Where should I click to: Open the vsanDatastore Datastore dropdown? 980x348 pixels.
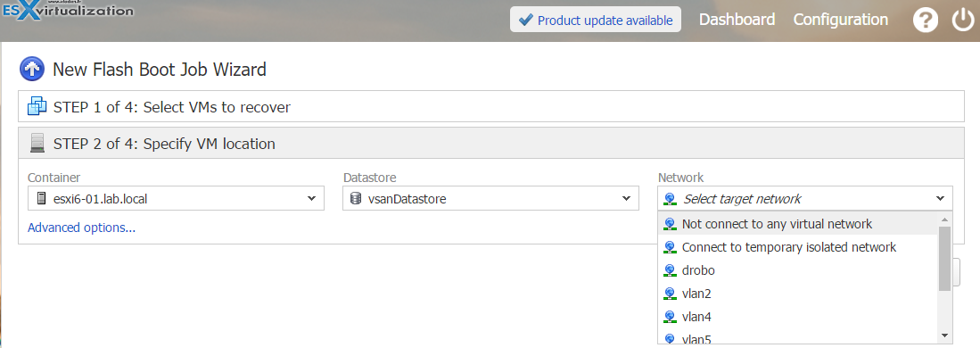click(490, 198)
